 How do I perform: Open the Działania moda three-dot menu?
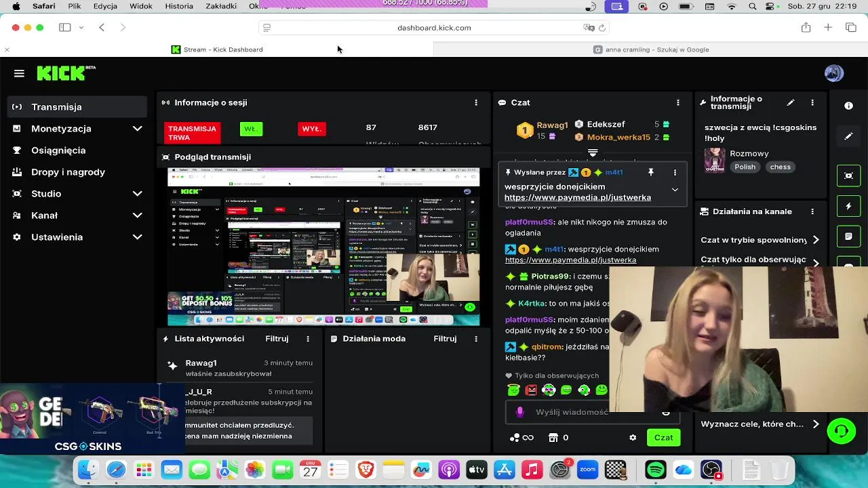(x=476, y=338)
